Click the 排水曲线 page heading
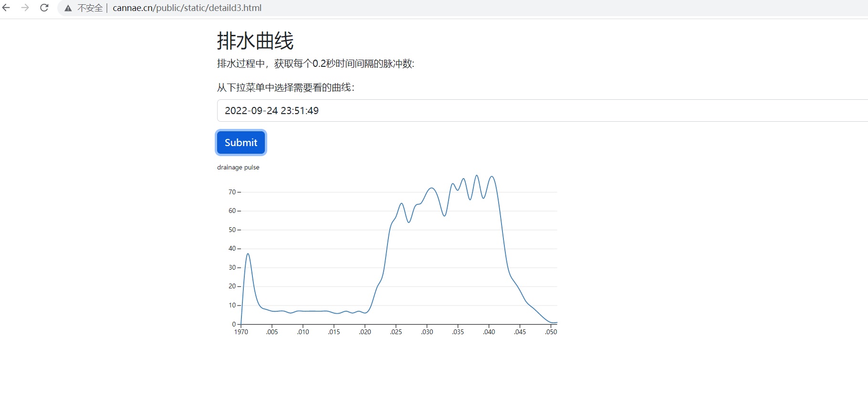Screen dimensions: 868x412 point(255,41)
